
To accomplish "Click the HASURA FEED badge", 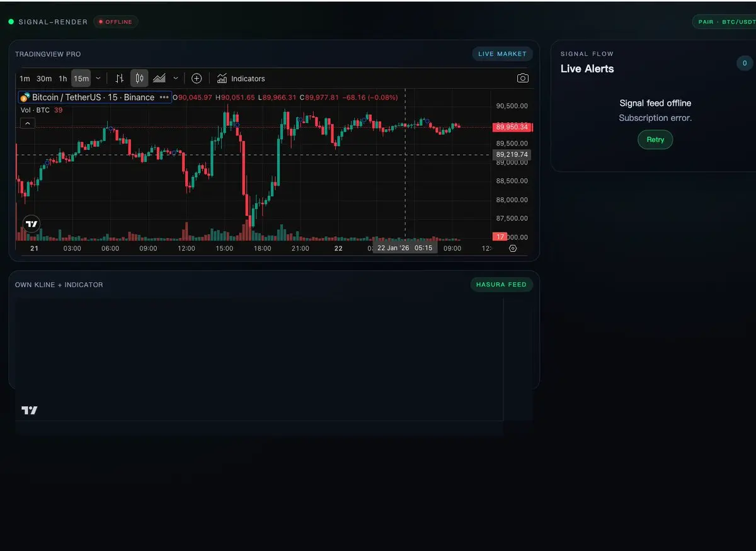I will pos(501,285).
